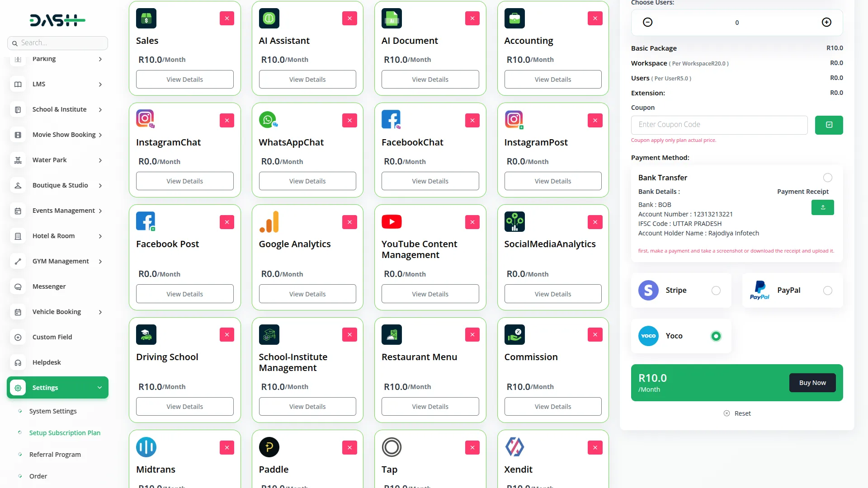Click the Enter Coupon Code field
This screenshot has width=868, height=488.
719,125
